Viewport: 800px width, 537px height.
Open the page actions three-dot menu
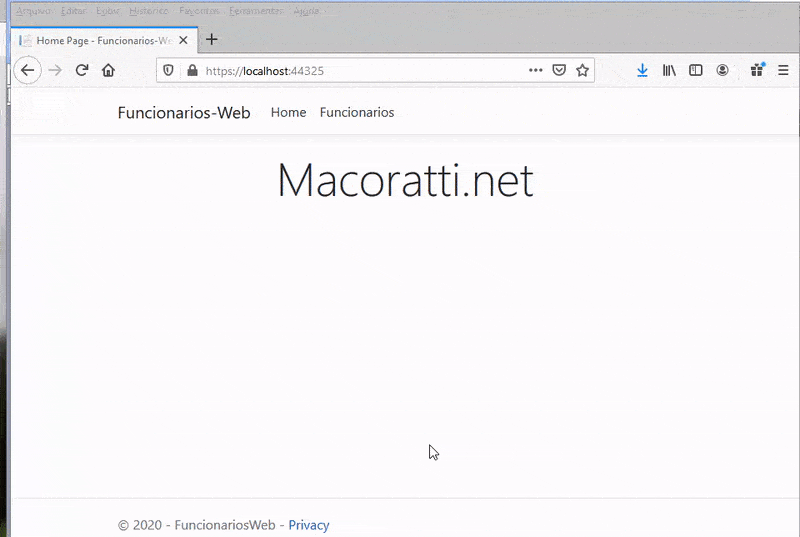535,70
